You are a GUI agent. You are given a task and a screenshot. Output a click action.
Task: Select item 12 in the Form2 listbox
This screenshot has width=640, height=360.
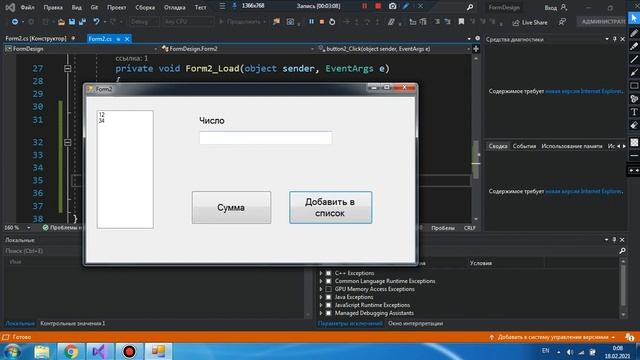coord(102,115)
